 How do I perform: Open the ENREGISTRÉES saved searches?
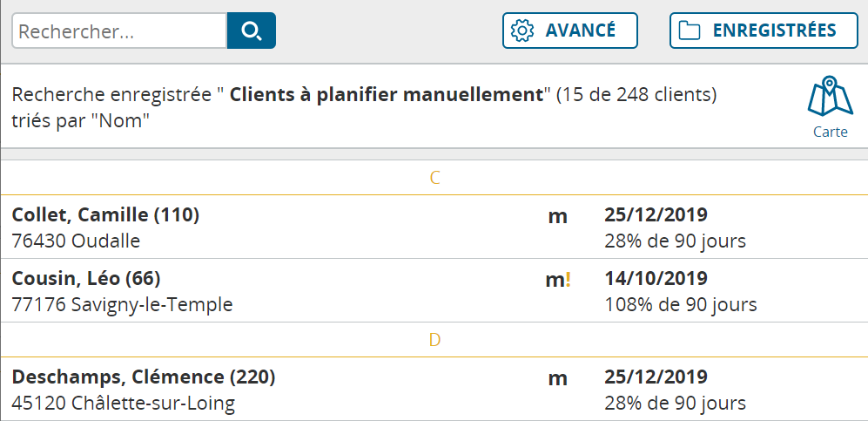tap(764, 31)
